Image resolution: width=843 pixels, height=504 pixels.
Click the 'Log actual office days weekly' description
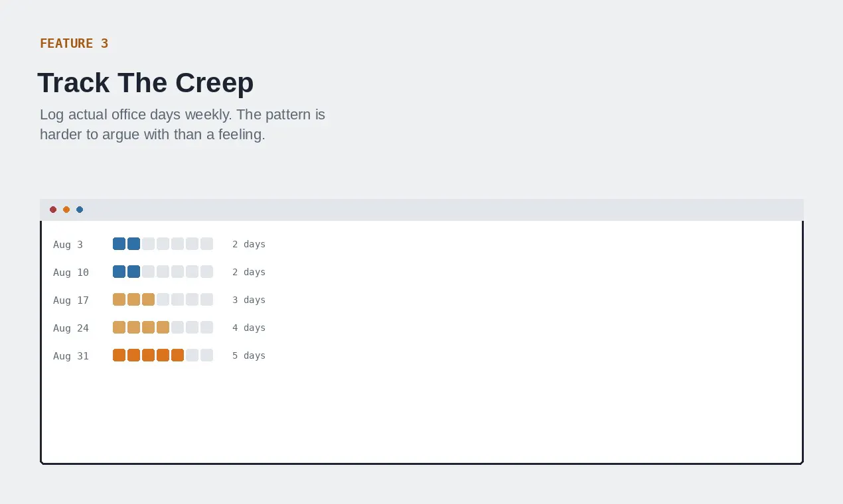(x=183, y=124)
